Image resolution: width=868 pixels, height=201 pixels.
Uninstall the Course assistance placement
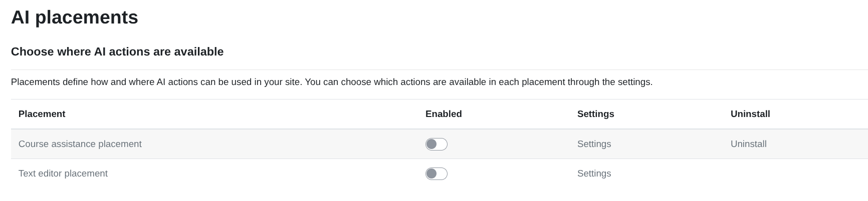pos(748,144)
